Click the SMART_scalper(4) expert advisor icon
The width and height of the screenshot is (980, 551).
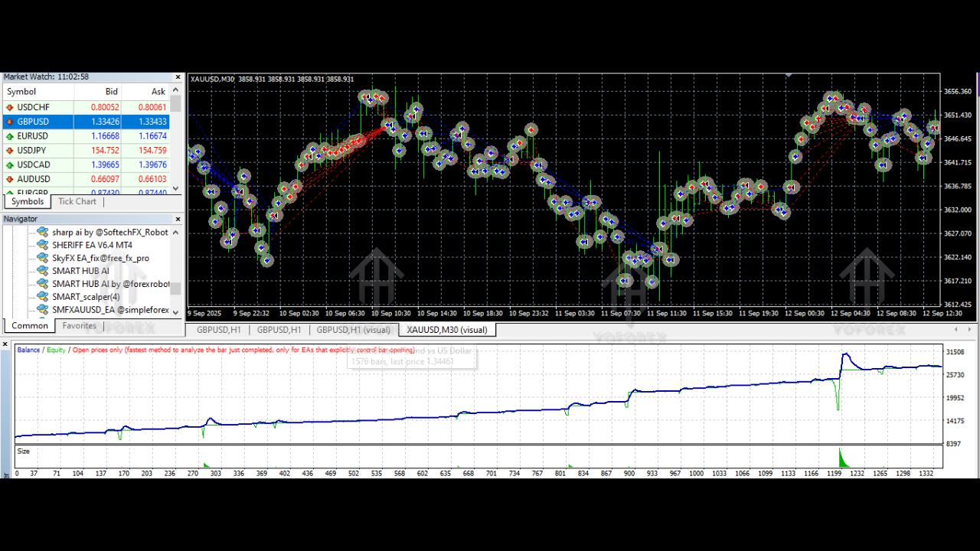pyautogui.click(x=42, y=297)
